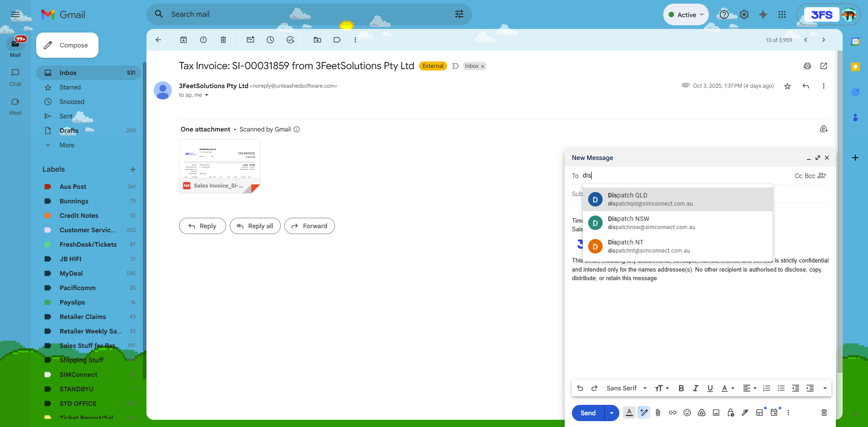The image size is (868, 427).
Task: Toggle confidential mode for the message
Action: click(x=731, y=413)
